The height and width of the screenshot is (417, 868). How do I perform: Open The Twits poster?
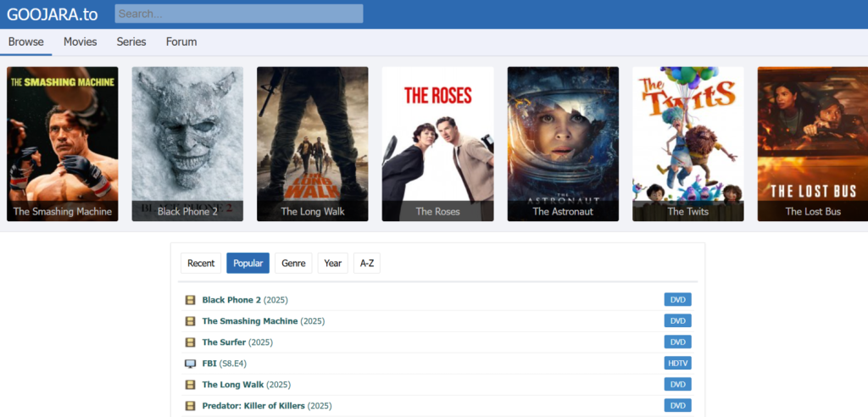pos(688,144)
